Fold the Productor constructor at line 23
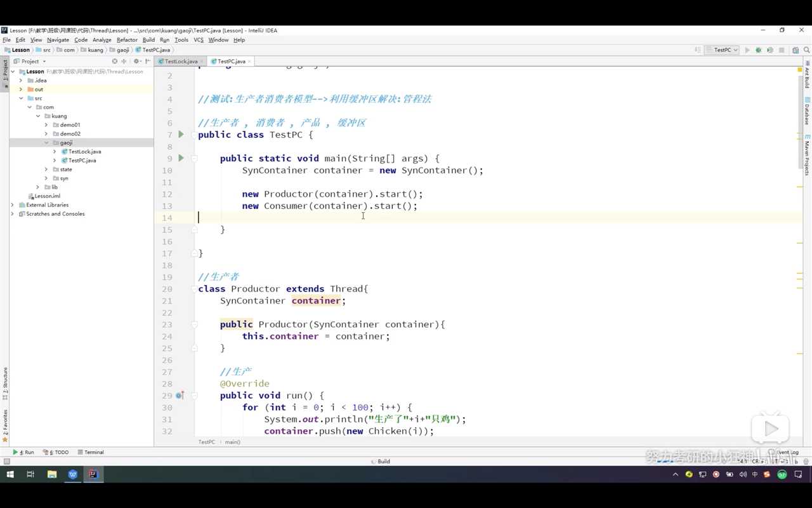The height and width of the screenshot is (508, 812). coord(195,324)
